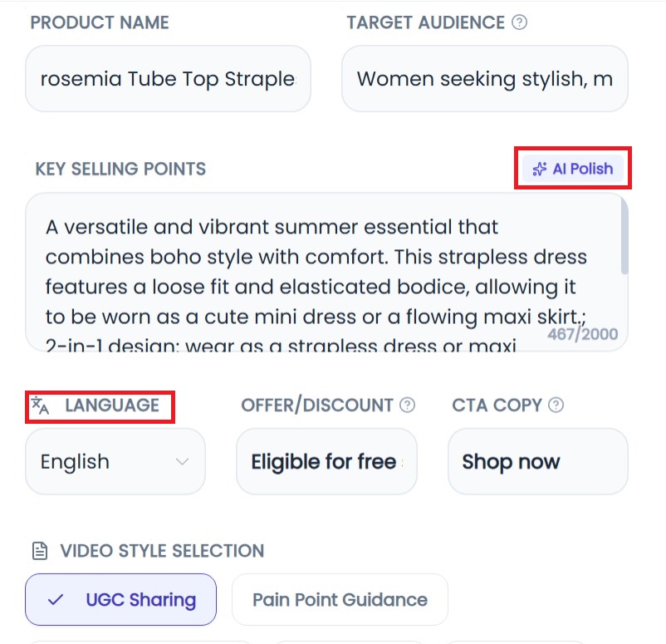Expand the language chevron arrow
This screenshot has height=644, width=666.
click(183, 462)
